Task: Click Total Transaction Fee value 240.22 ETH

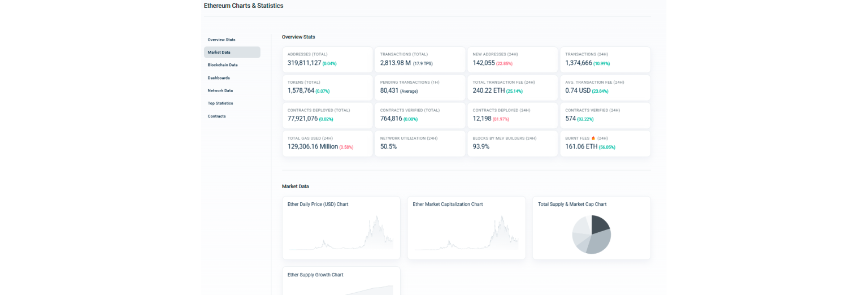Action: click(489, 90)
